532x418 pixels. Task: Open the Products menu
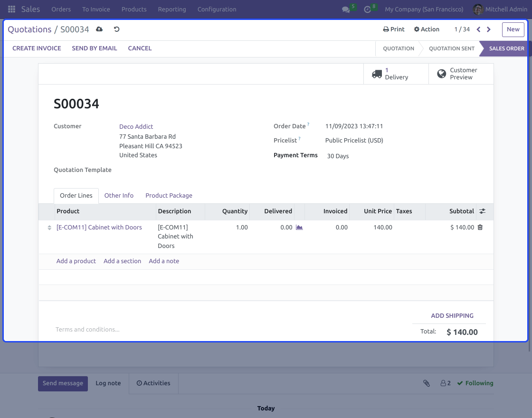(134, 9)
